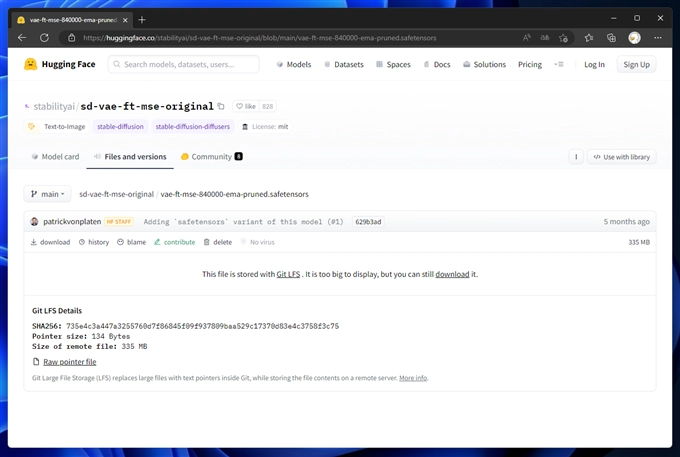
Task: Click the inline download link in message
Action: (x=452, y=274)
